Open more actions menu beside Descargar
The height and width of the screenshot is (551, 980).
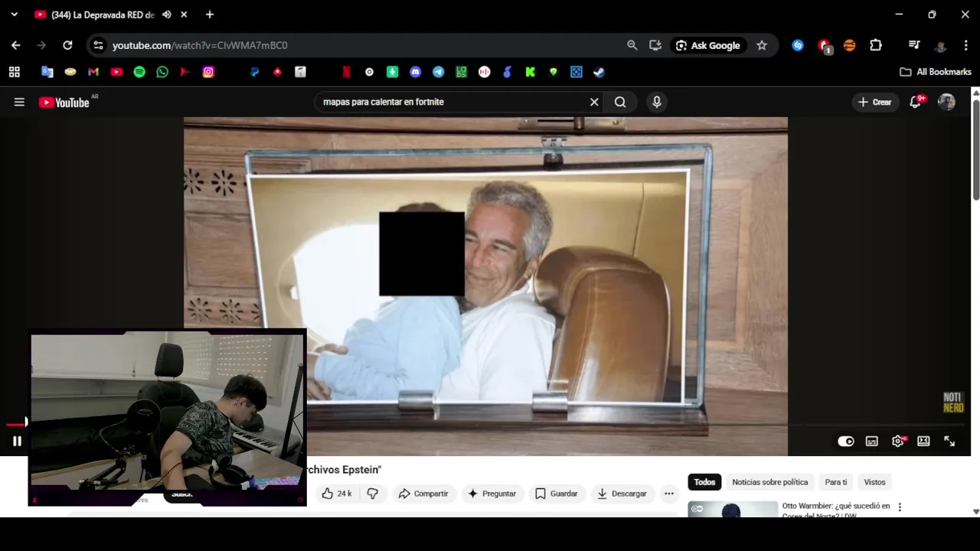668,494
